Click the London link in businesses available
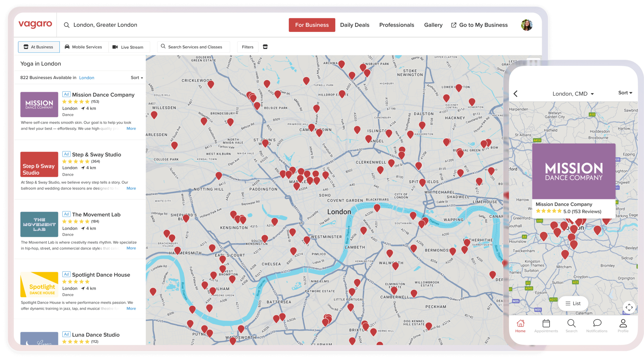This screenshot has width=644, height=360. pyautogui.click(x=87, y=78)
